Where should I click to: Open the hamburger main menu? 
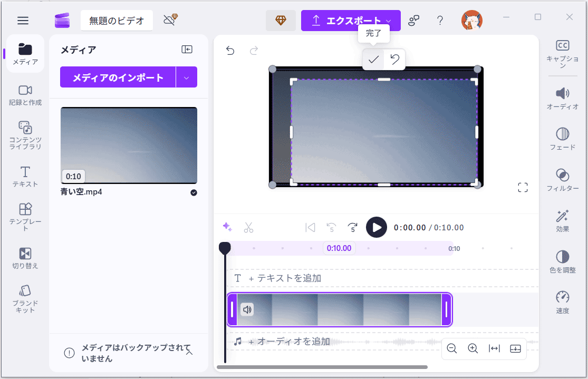point(23,20)
